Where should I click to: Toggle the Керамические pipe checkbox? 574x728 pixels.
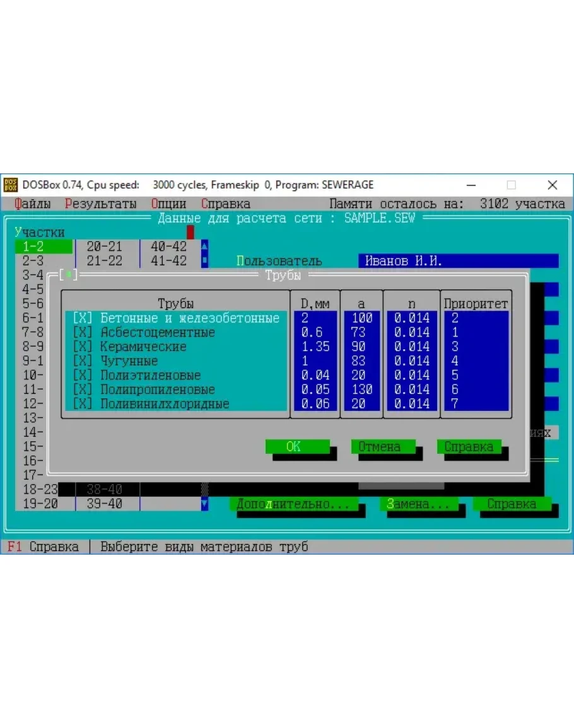[x=83, y=347]
